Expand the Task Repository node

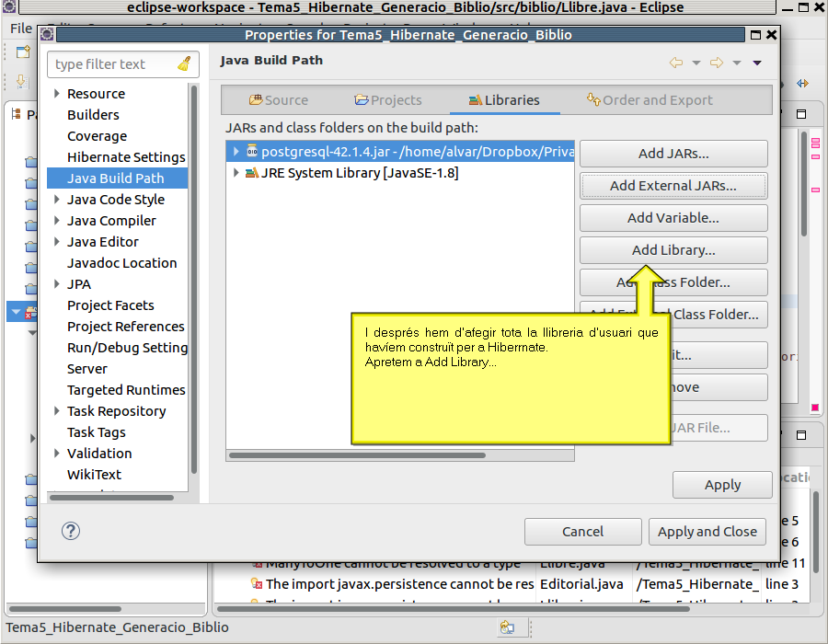tap(57, 410)
